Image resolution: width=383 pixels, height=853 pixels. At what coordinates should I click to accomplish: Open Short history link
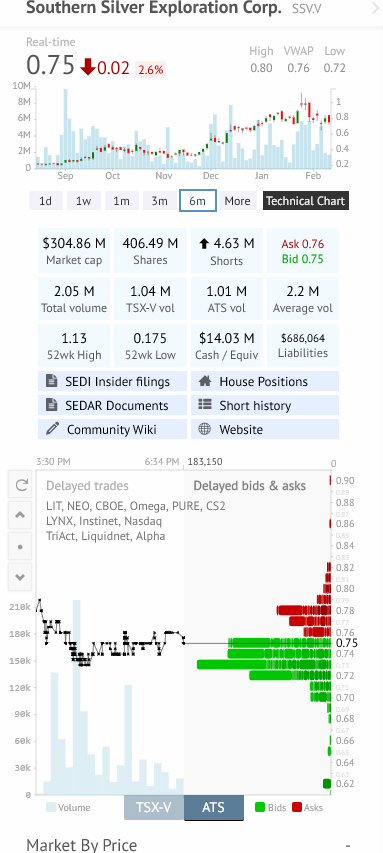265,405
